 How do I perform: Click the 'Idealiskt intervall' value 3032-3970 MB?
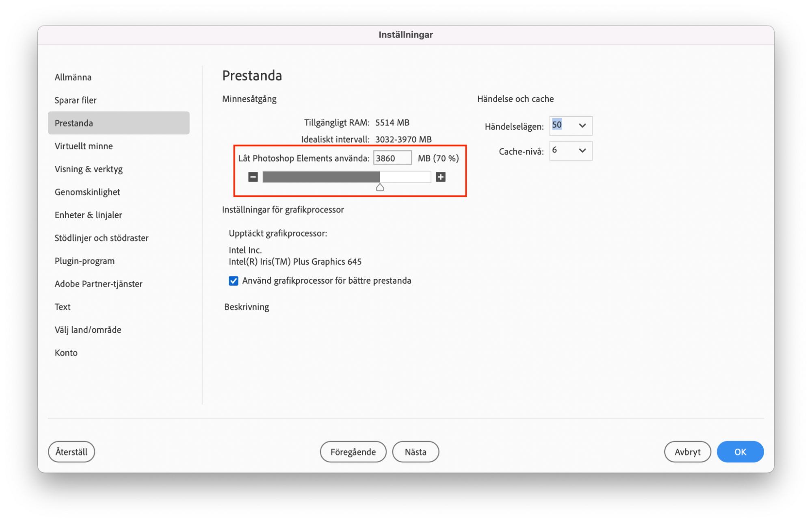coord(403,139)
